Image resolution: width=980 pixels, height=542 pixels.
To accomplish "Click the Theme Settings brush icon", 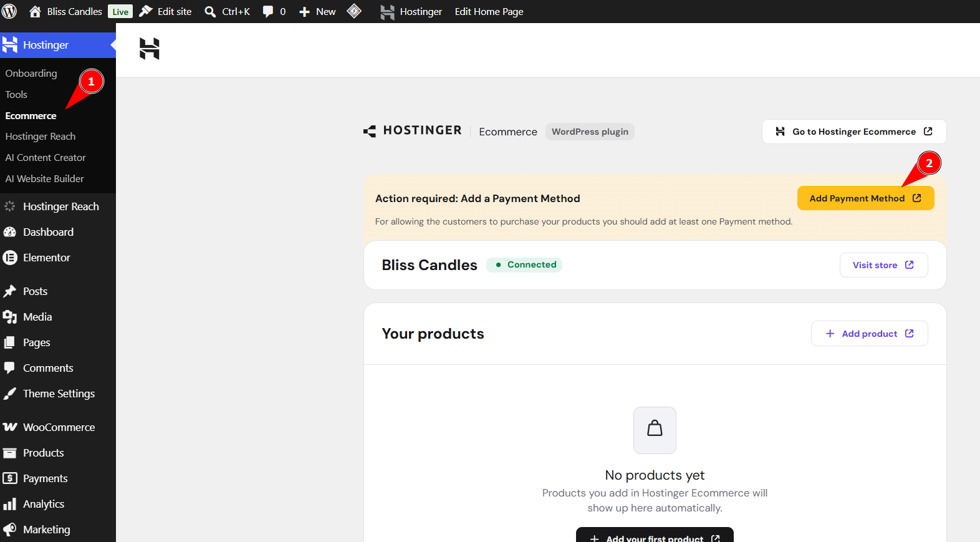I will (9, 394).
